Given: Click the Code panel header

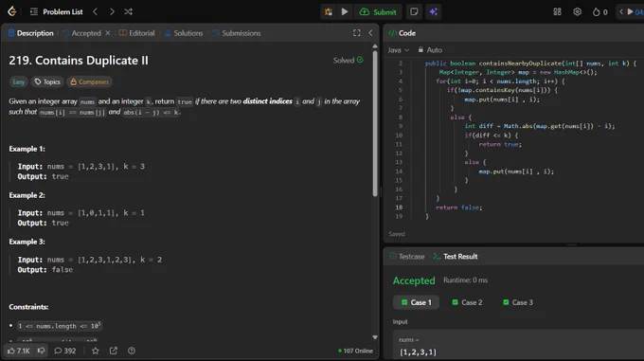Looking at the screenshot, I should click(402, 33).
